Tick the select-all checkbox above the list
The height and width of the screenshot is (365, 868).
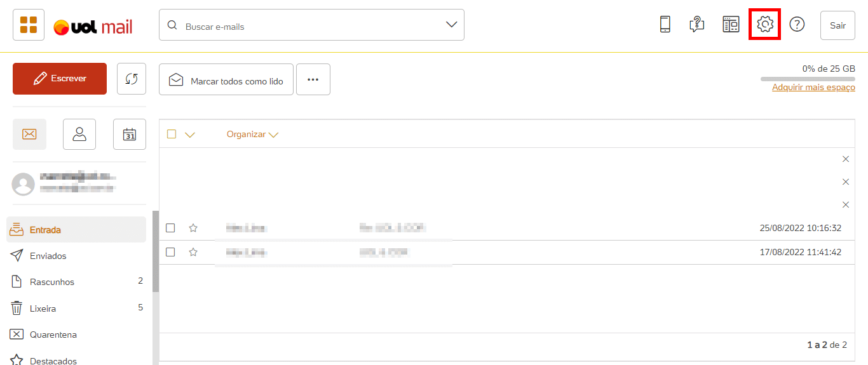172,134
